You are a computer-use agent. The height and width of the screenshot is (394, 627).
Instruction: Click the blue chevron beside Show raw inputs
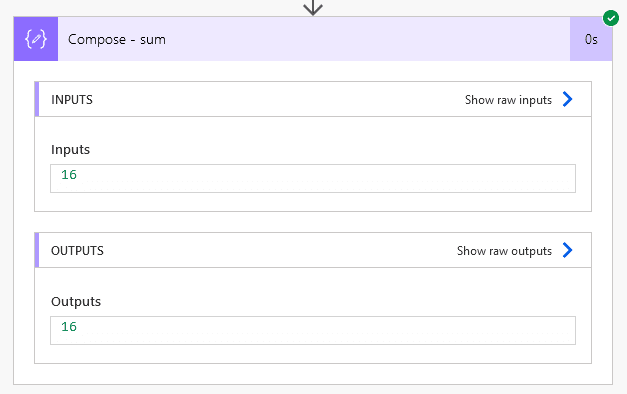pos(567,99)
